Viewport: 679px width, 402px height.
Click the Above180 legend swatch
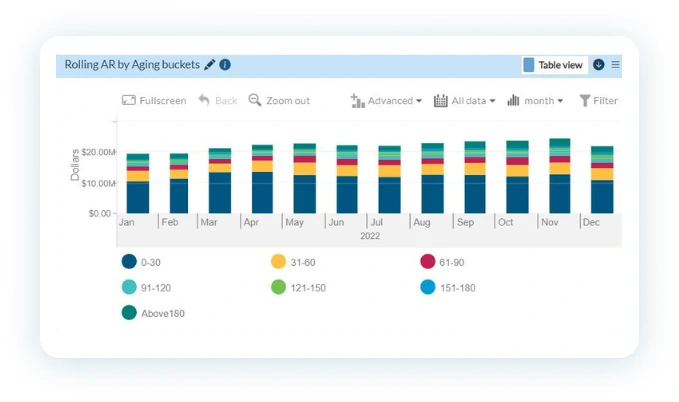click(129, 313)
